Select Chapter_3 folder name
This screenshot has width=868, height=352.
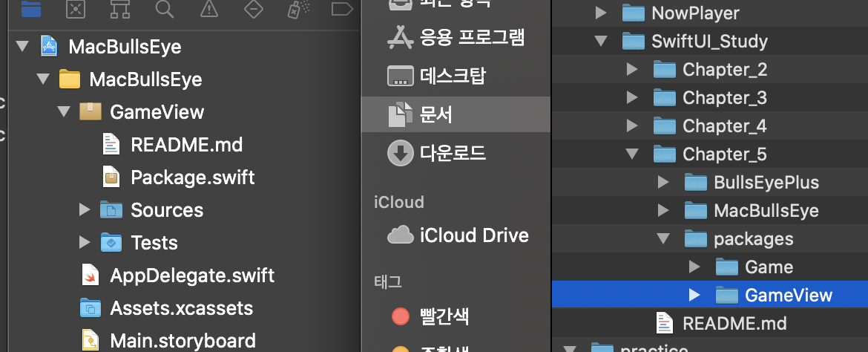click(x=725, y=97)
